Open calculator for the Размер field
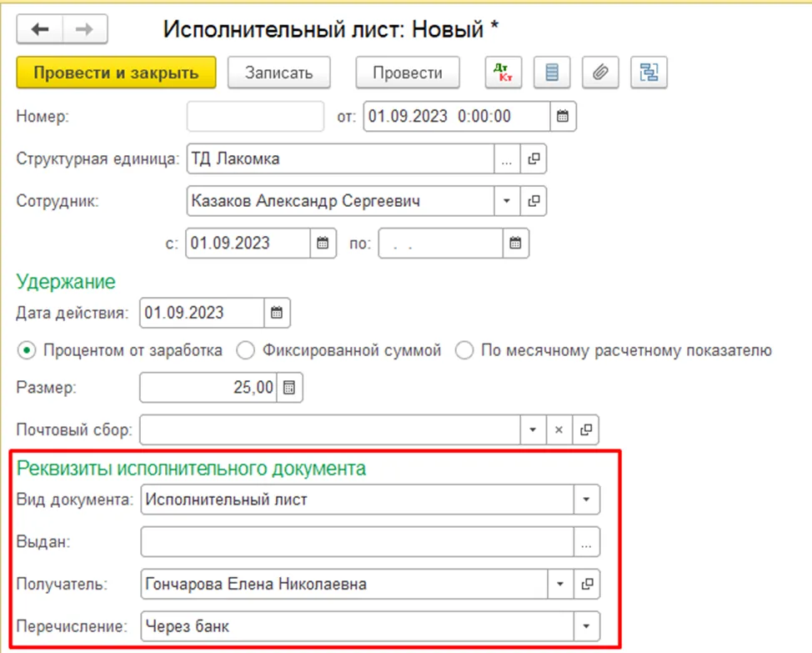The image size is (812, 653). tap(289, 387)
